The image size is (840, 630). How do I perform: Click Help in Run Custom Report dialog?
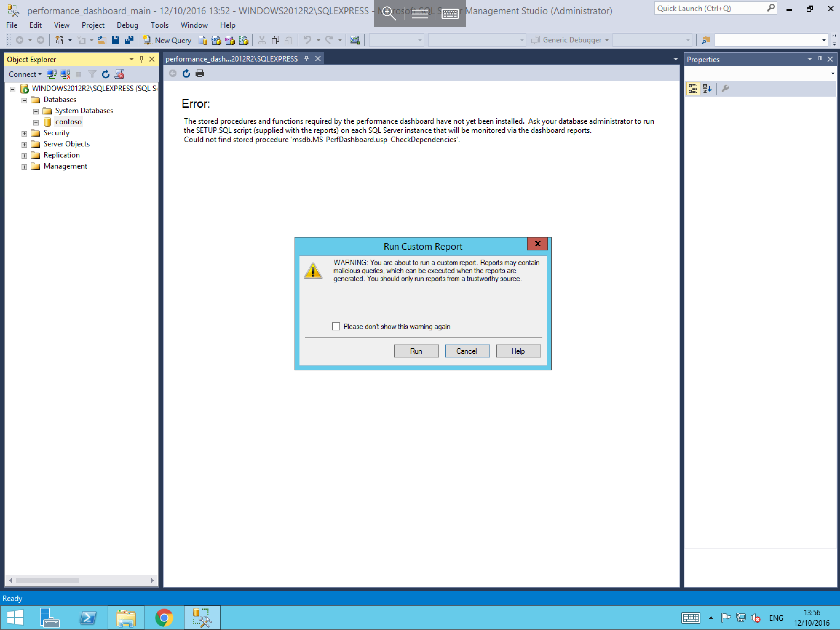pyautogui.click(x=518, y=351)
